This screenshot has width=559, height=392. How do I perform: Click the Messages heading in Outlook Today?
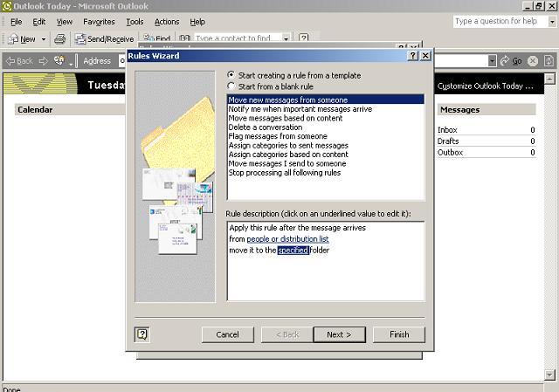(x=459, y=110)
